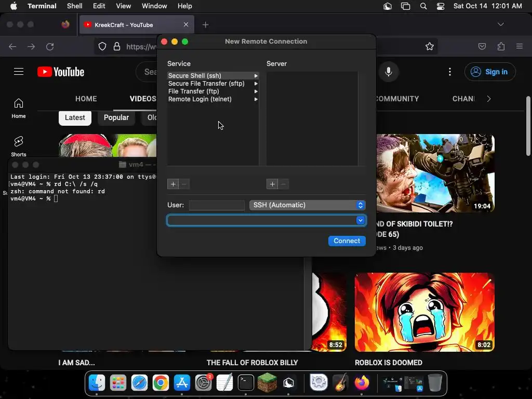Open Home in YouTube sidebar
Screen dimensions: 532x399
(19, 109)
